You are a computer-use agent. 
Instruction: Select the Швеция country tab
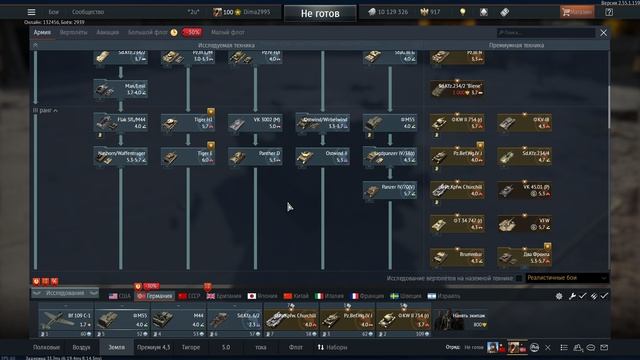coord(405,296)
